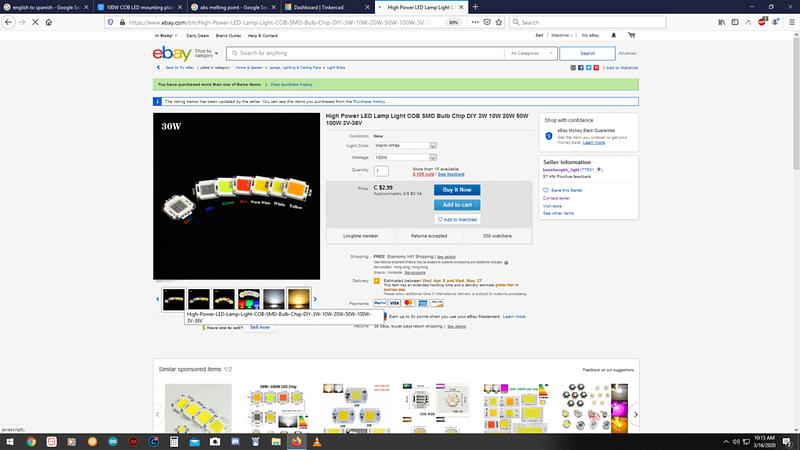Screen dimensions: 800x450
Task: Expand the Watchlist dropdown
Action: [562, 35]
